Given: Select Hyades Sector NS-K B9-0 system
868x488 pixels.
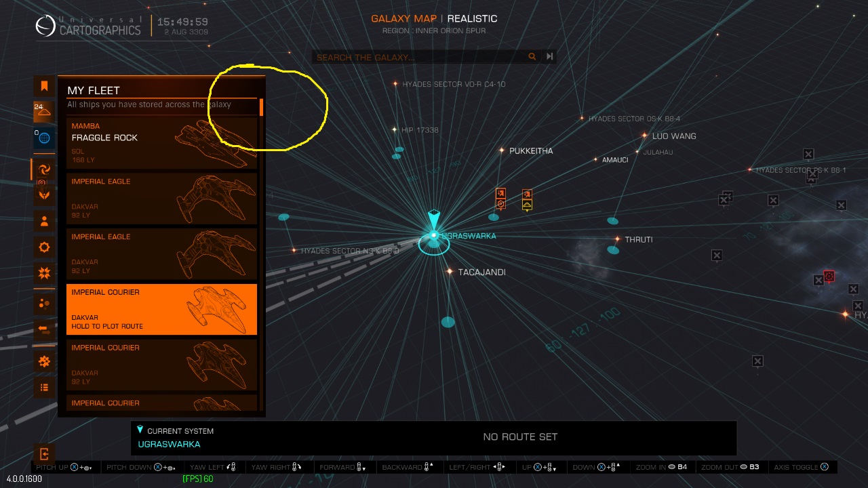Looking at the screenshot, I should pyautogui.click(x=345, y=251).
